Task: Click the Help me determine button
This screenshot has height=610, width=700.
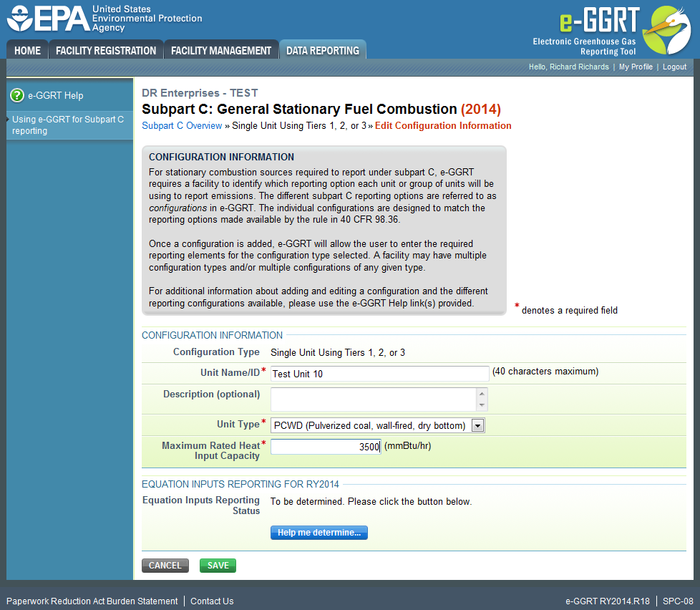Action: tap(319, 532)
